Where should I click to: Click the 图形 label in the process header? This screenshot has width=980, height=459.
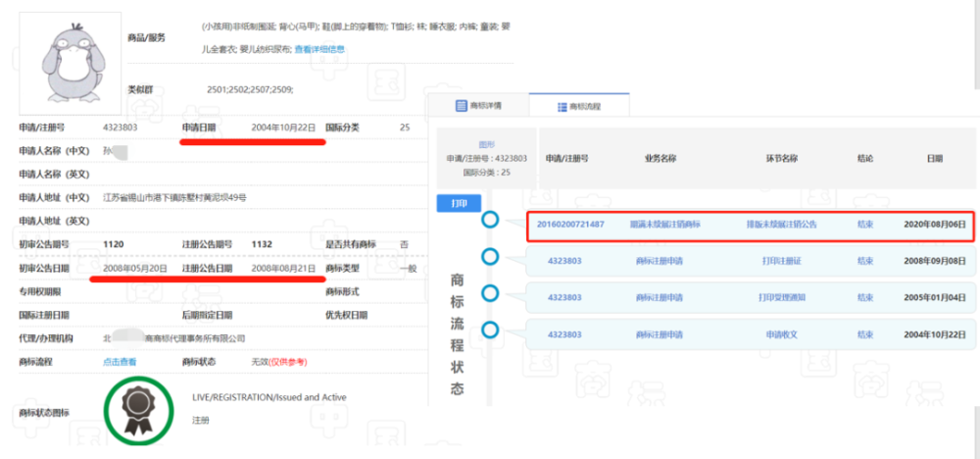tap(486, 144)
